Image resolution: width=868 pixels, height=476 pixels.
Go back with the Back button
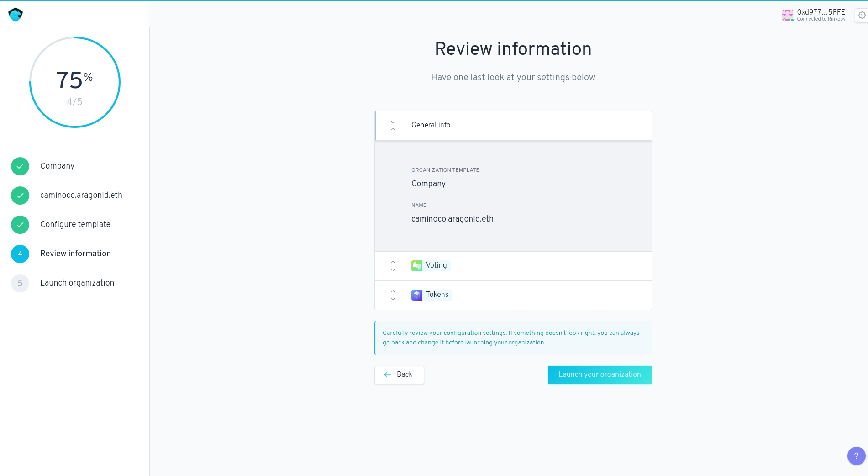pyautogui.click(x=399, y=375)
